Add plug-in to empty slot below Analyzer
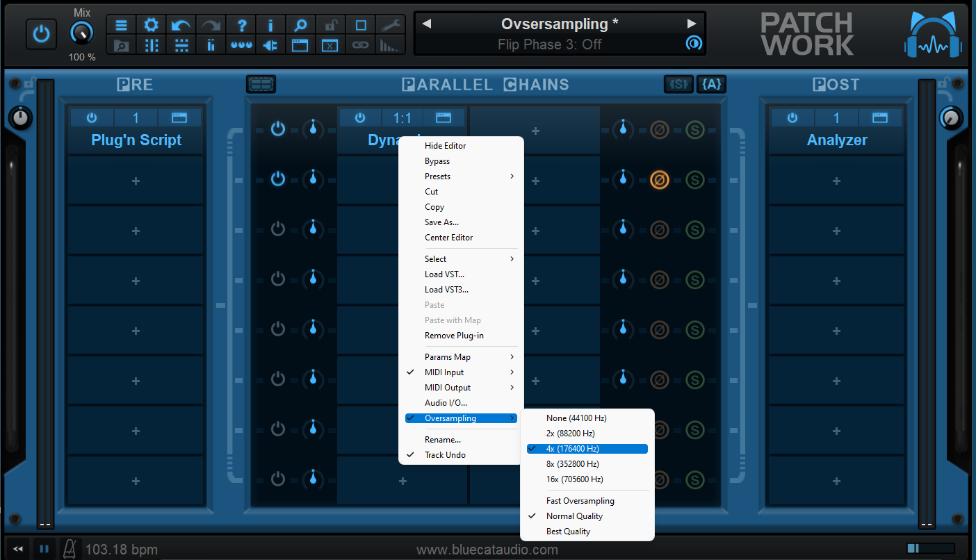This screenshot has width=976, height=560. (836, 181)
